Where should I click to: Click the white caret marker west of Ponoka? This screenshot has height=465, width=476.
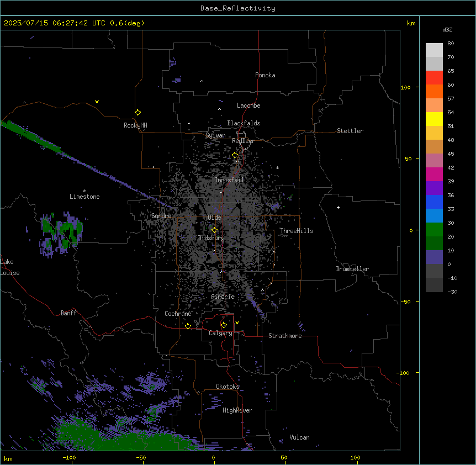coord(202,81)
